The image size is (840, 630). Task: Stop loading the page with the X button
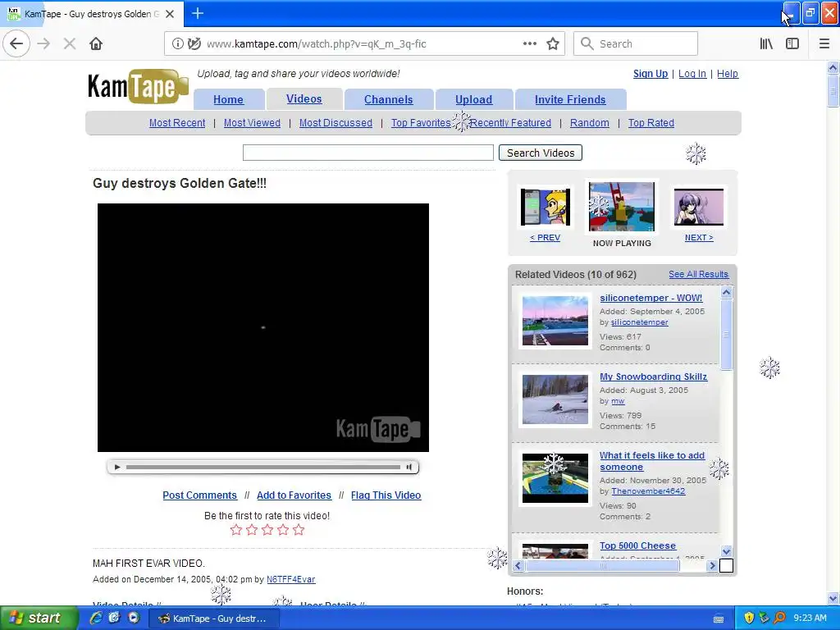[70, 44]
